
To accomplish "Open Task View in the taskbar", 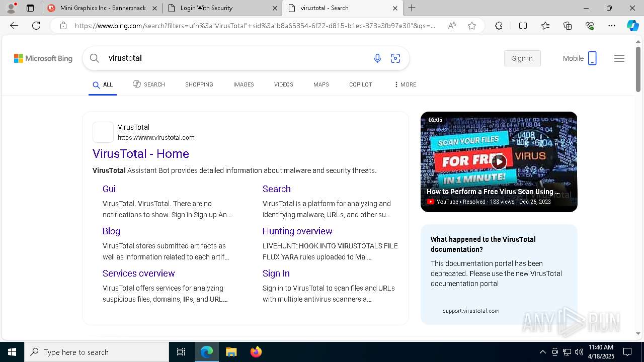I will [181, 352].
